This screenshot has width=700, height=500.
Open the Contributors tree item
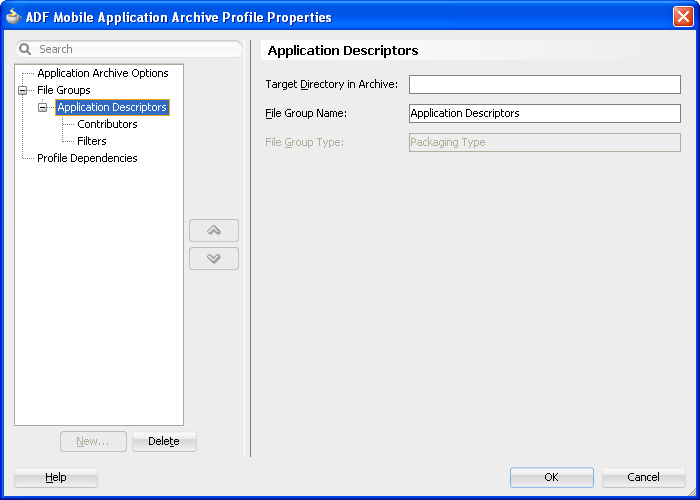[107, 124]
